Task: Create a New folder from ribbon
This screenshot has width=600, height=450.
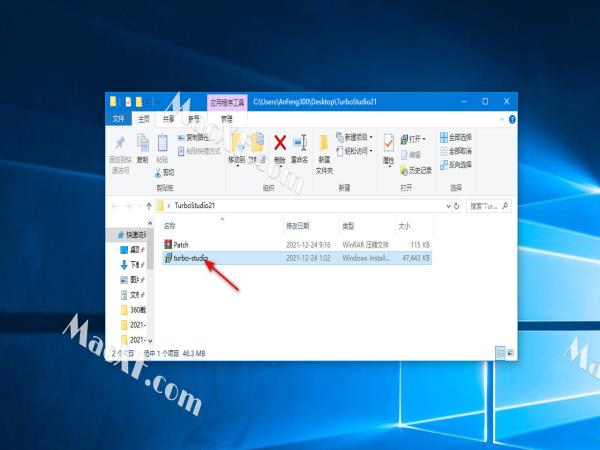Action: tap(324, 154)
